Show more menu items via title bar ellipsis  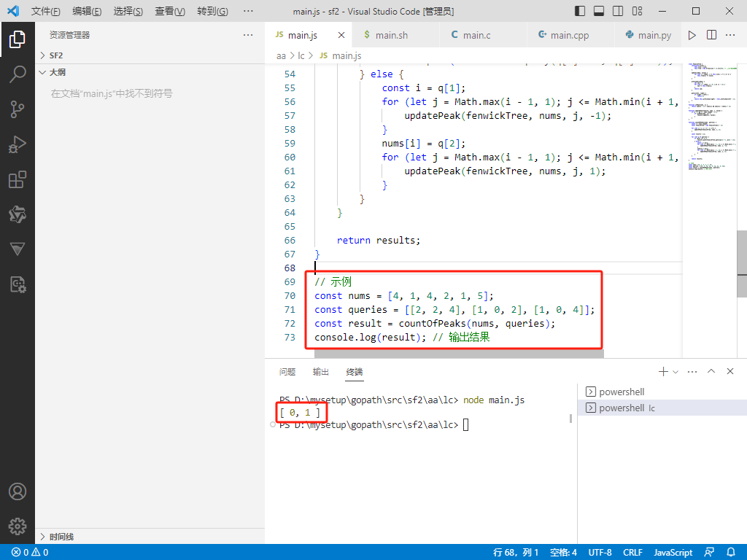click(248, 12)
